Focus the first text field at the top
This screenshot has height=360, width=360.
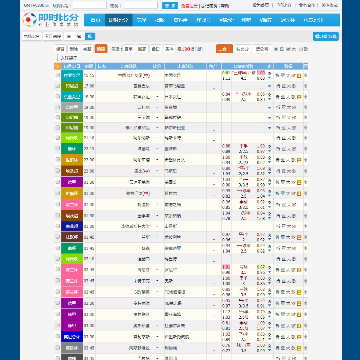(x=89, y=5)
